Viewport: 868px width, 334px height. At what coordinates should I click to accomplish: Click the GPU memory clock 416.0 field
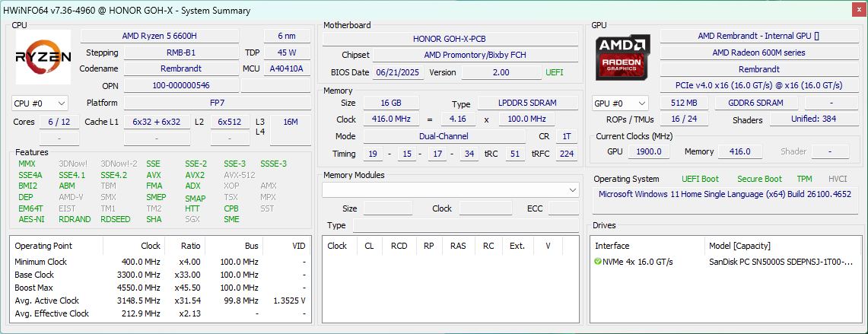coord(740,151)
